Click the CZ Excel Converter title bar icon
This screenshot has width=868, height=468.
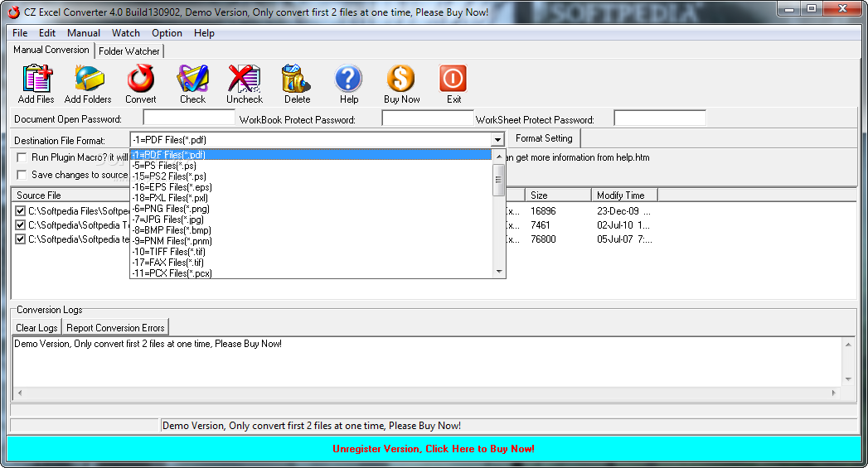[13, 12]
